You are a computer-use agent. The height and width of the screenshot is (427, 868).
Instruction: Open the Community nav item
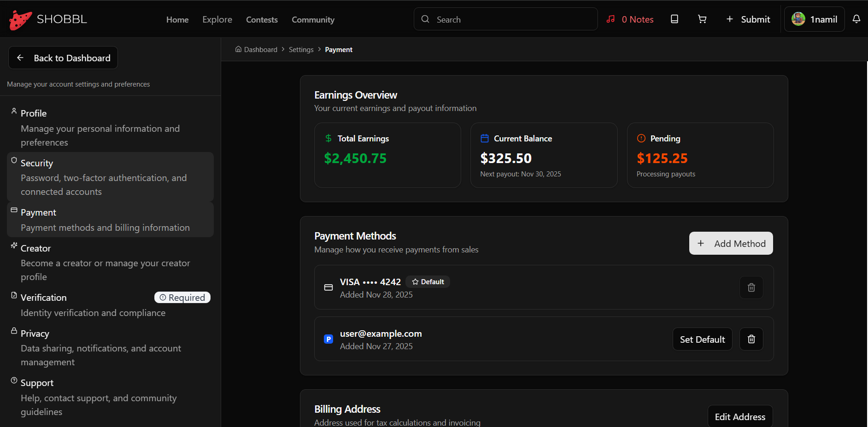[x=313, y=20]
